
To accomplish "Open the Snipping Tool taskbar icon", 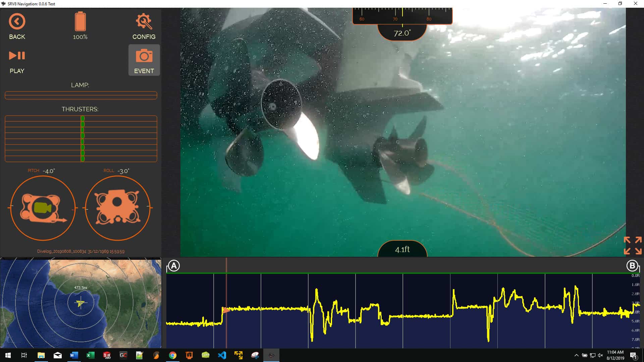I will pyautogui.click(x=255, y=355).
